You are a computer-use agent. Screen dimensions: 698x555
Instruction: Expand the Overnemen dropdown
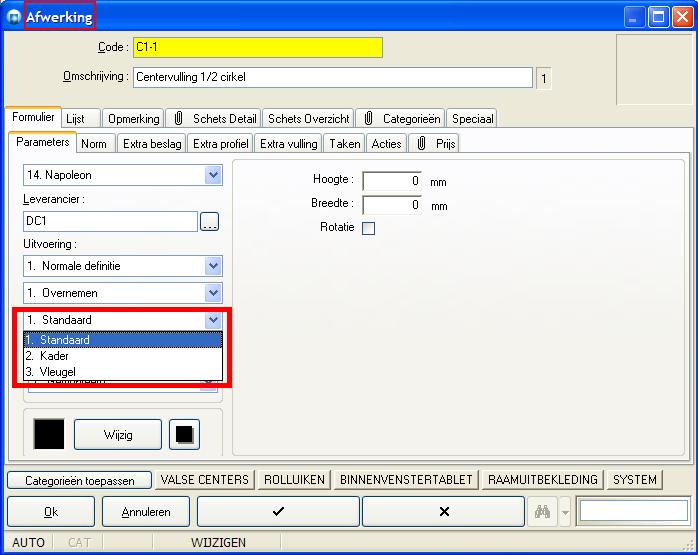[x=213, y=293]
